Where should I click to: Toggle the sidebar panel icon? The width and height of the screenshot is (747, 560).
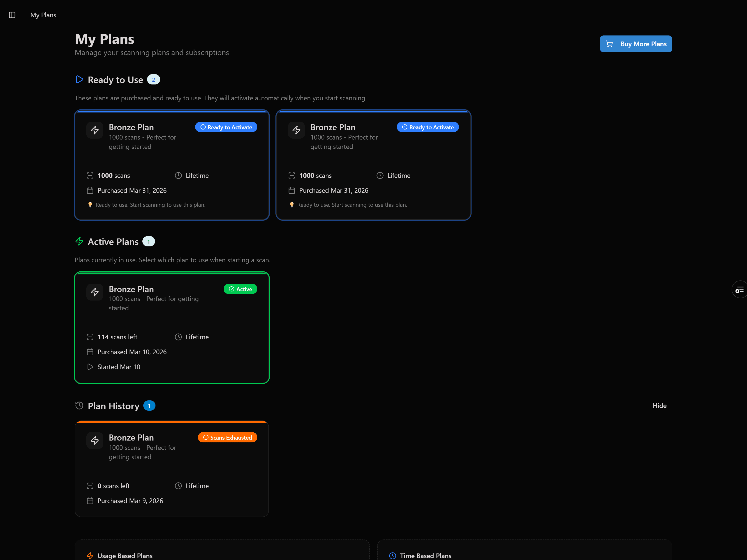point(12,15)
